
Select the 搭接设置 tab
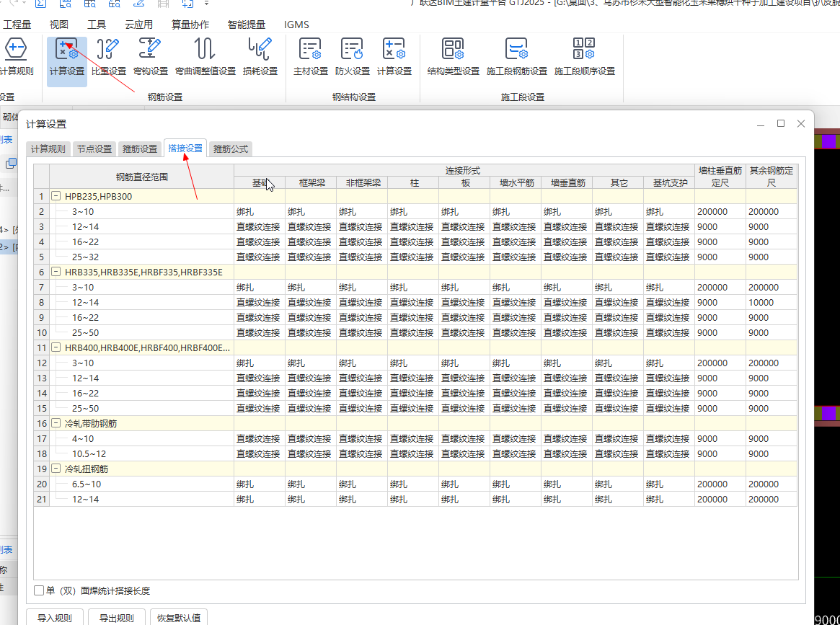click(185, 148)
